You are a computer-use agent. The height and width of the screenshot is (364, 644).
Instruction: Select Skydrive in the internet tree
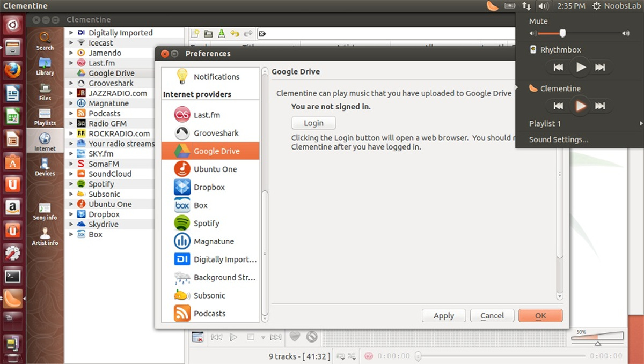pos(103,224)
